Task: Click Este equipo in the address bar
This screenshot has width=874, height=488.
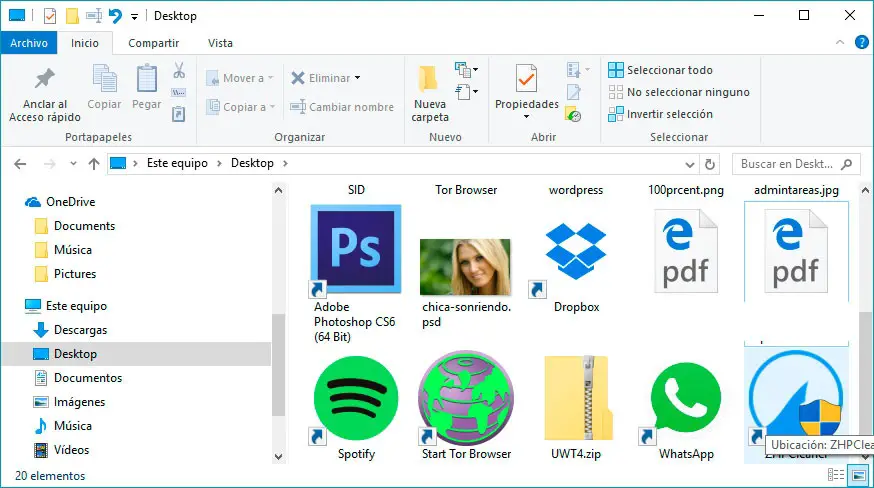Action: pyautogui.click(x=177, y=163)
